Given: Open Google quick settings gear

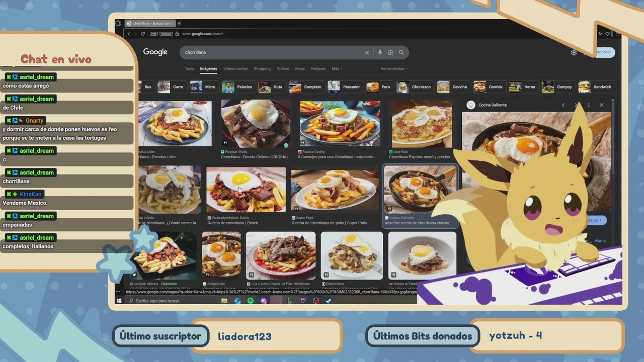Looking at the screenshot, I should pos(574,52).
